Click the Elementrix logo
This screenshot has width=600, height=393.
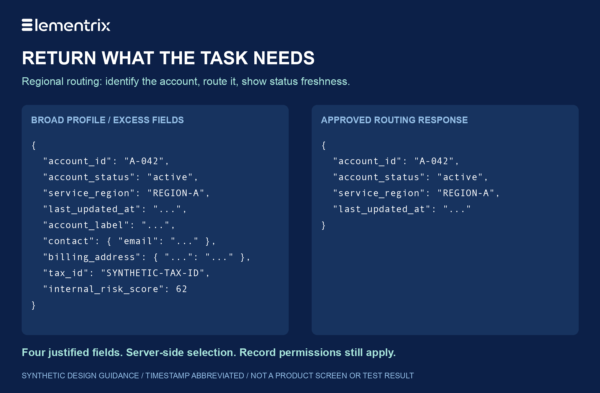66,25
